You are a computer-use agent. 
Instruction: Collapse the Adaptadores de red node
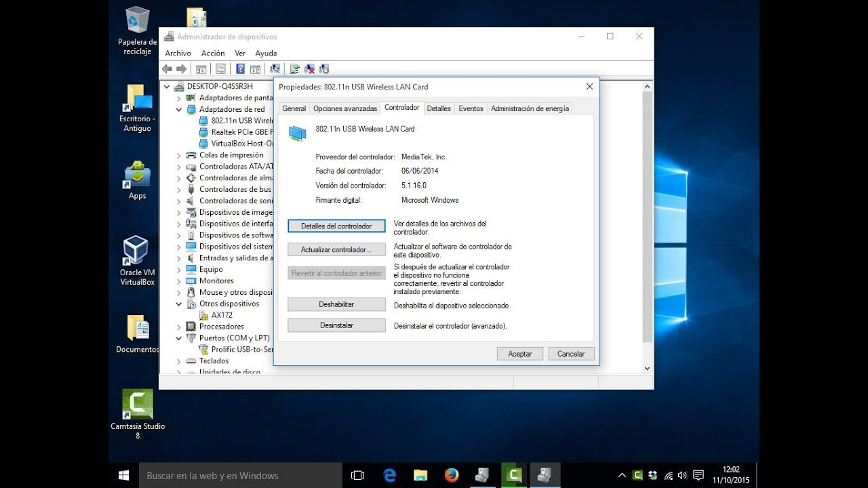coord(179,109)
